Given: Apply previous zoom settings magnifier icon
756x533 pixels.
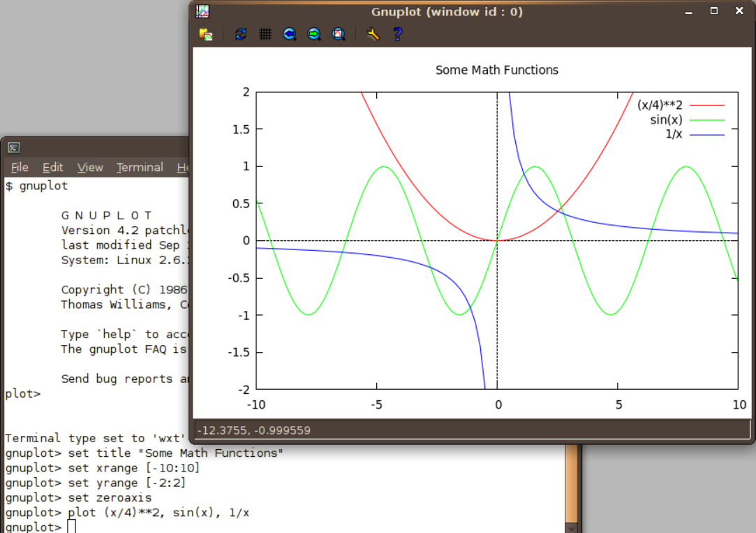Looking at the screenshot, I should point(290,34).
